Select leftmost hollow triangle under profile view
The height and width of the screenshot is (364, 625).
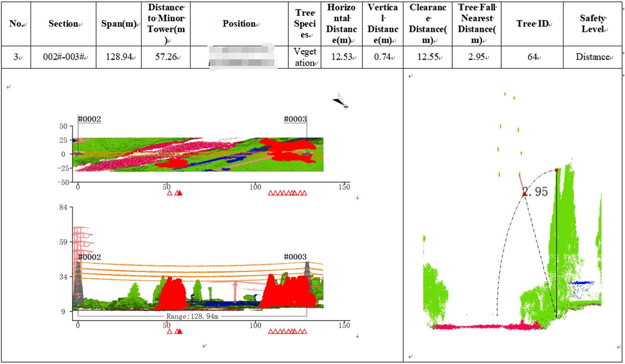pyautogui.click(x=169, y=331)
